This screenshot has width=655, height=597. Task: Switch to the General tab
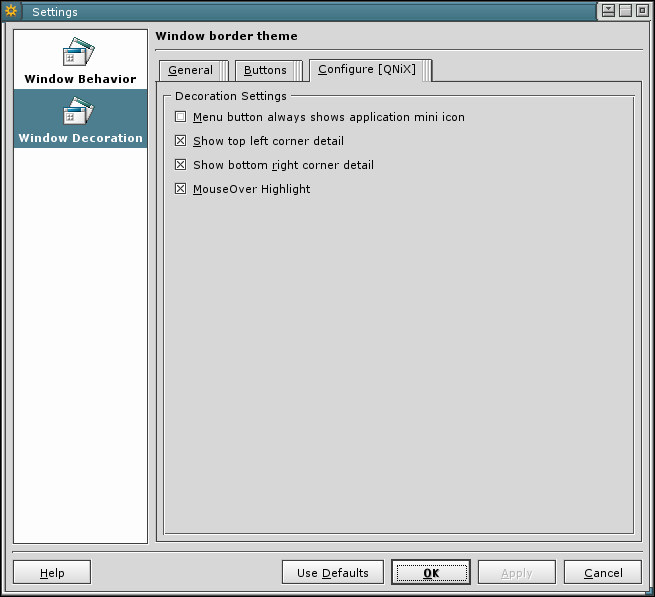[194, 70]
